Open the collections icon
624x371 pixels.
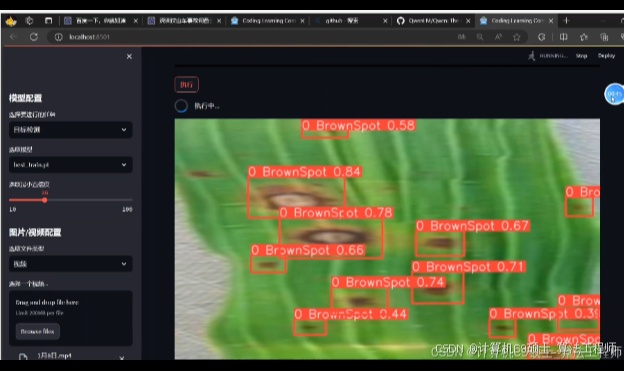coord(604,37)
